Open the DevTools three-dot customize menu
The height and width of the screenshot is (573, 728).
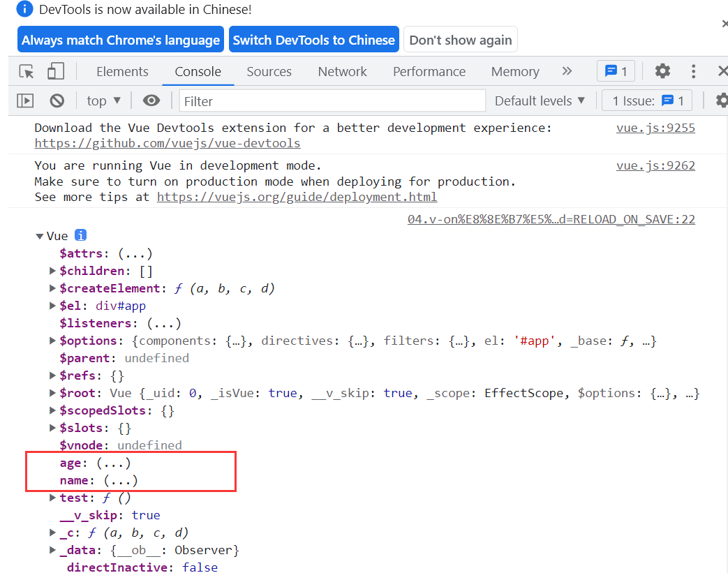coord(693,71)
